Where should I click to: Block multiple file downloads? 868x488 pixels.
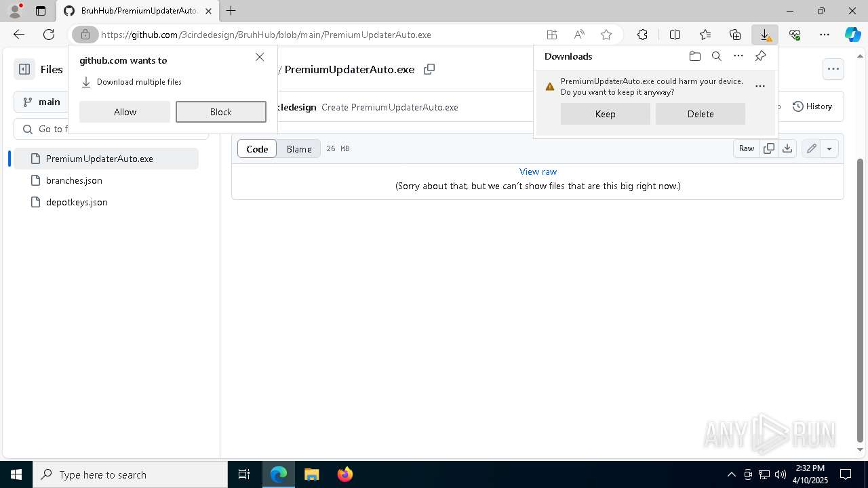click(221, 112)
